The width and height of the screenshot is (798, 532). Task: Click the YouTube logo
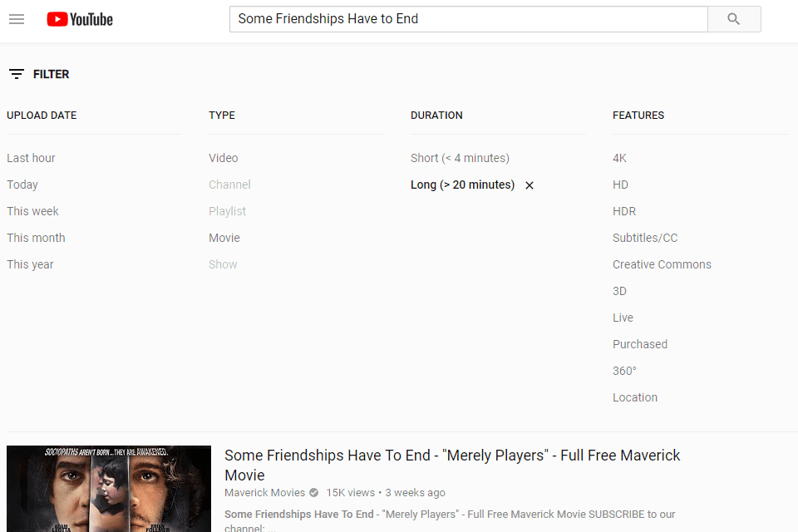point(80,19)
